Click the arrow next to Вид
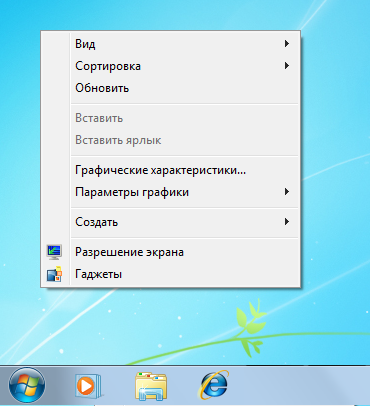 click(287, 44)
